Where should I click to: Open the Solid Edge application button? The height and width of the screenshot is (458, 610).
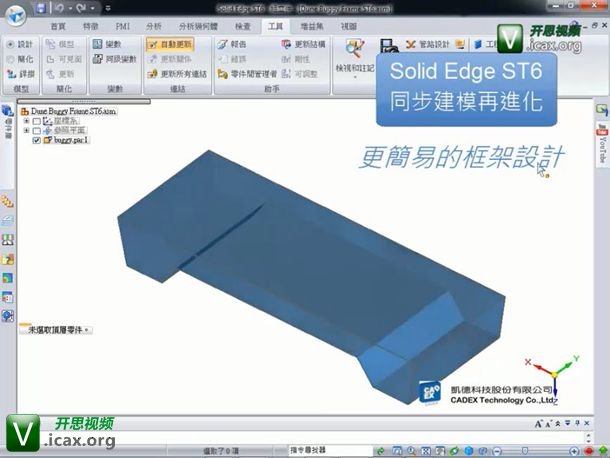(x=16, y=14)
